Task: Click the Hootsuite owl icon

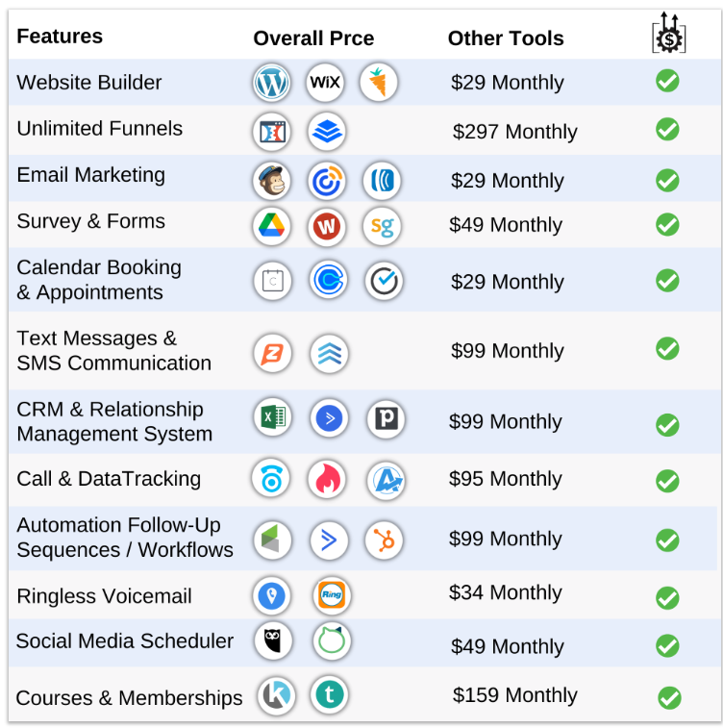Action: click(x=273, y=640)
